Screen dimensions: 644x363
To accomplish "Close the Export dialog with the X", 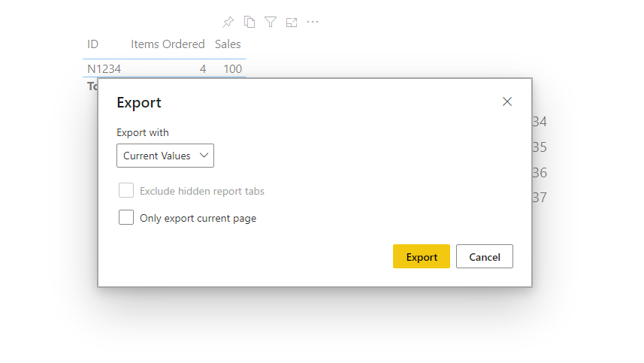I will pyautogui.click(x=507, y=101).
